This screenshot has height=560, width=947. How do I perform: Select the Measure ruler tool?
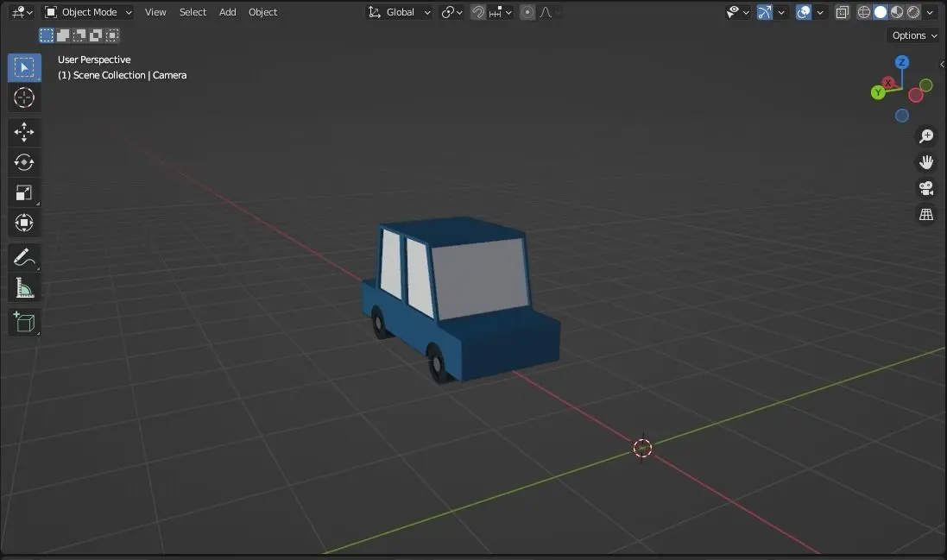point(24,288)
